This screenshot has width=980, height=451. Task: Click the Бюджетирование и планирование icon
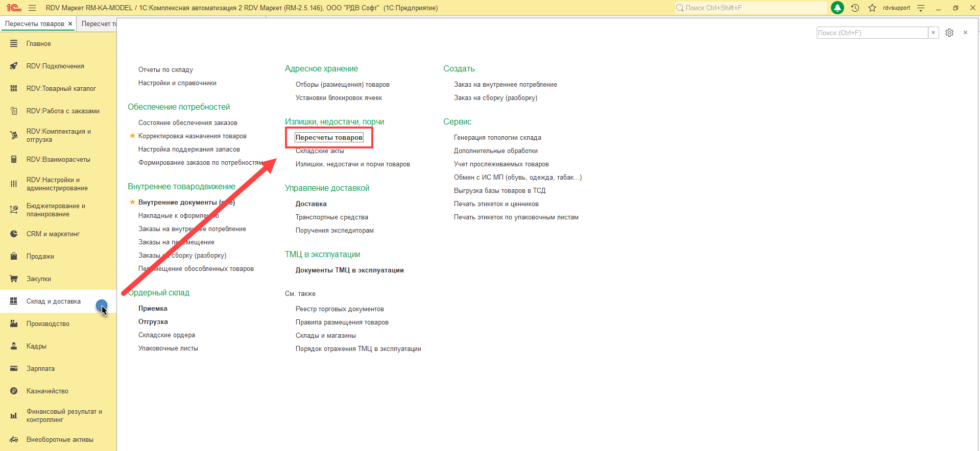click(14, 210)
